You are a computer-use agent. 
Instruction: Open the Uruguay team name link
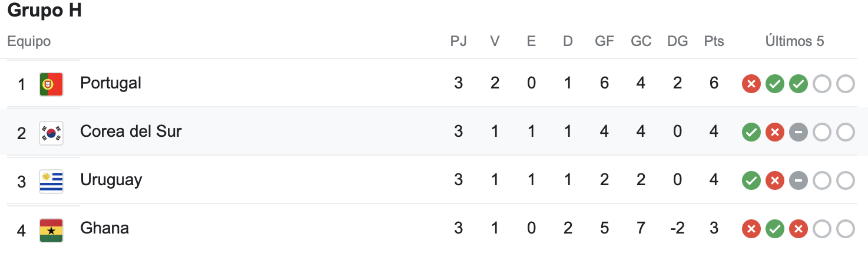tap(111, 180)
